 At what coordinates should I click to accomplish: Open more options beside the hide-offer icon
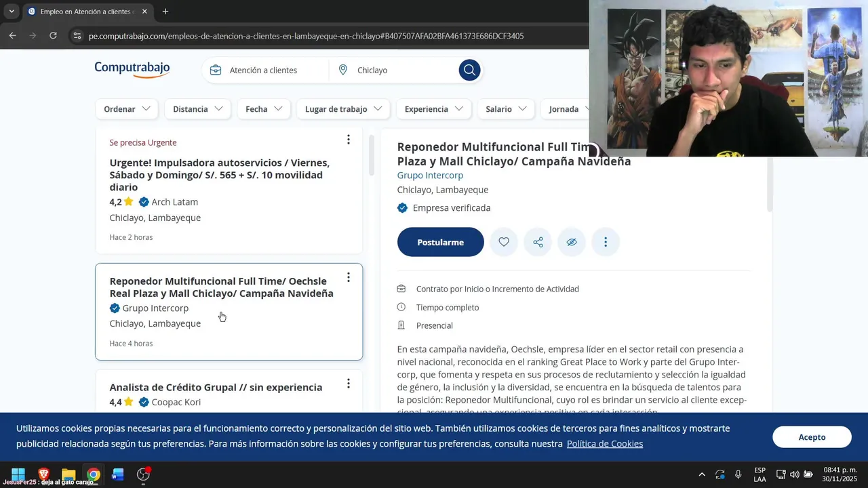[x=606, y=242]
